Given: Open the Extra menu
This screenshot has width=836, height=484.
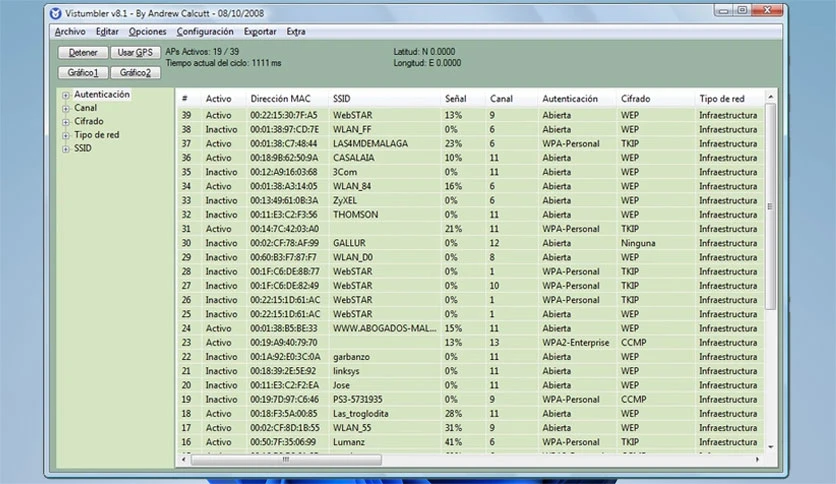Looking at the screenshot, I should [x=296, y=32].
